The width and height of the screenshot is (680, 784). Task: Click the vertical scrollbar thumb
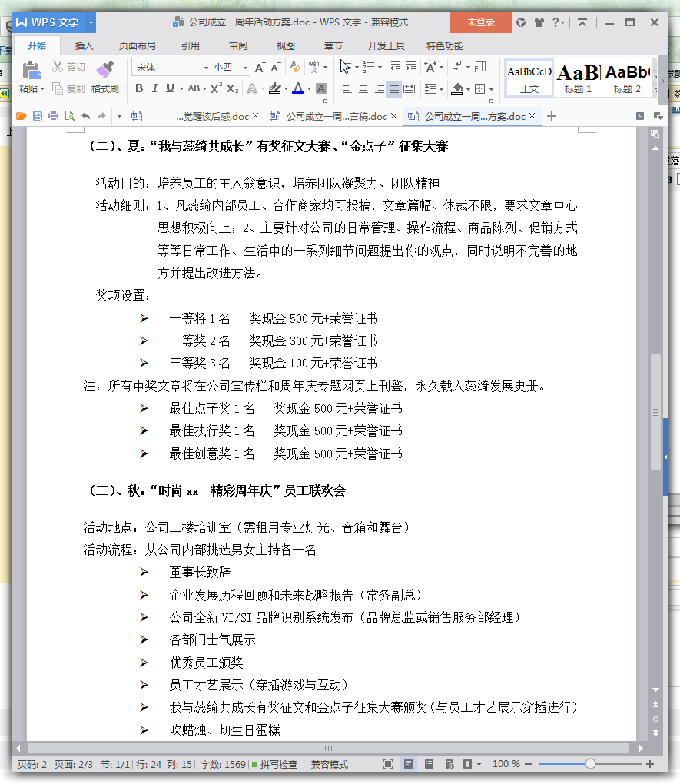coord(655,412)
